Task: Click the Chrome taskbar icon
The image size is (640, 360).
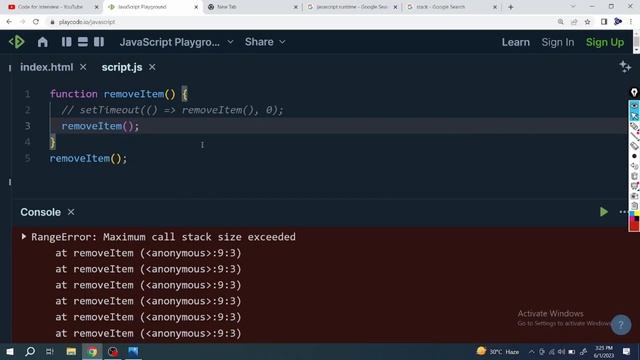Action: click(92, 351)
